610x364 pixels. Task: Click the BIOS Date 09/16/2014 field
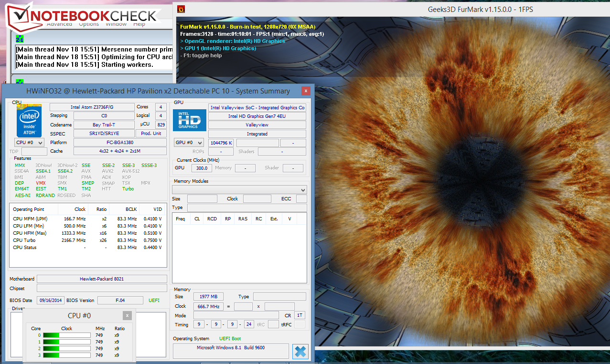tap(50, 300)
